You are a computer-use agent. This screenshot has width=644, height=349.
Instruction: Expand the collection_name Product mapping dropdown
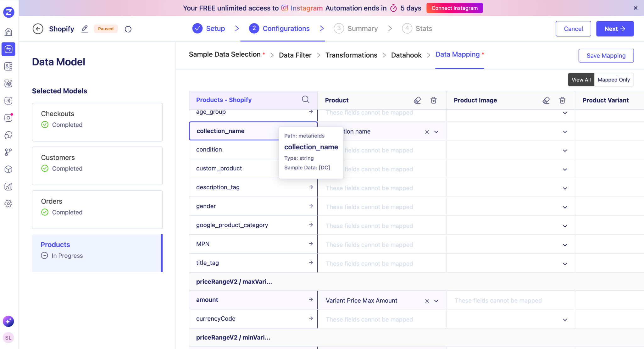tap(436, 132)
